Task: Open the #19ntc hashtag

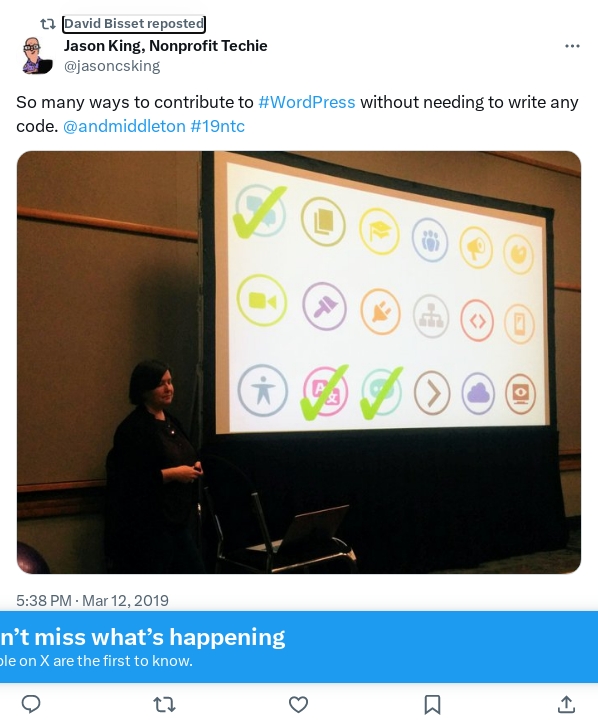Action: click(x=217, y=126)
